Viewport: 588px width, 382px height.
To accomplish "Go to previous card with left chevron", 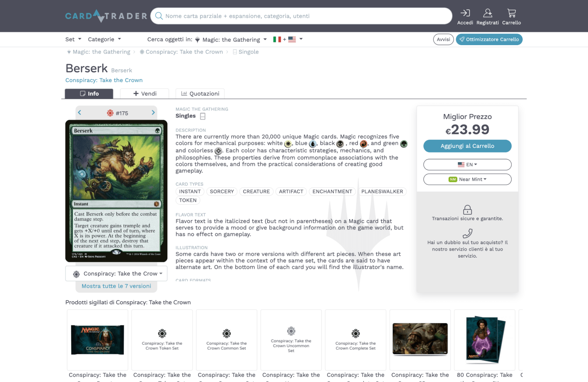I will pyautogui.click(x=79, y=112).
